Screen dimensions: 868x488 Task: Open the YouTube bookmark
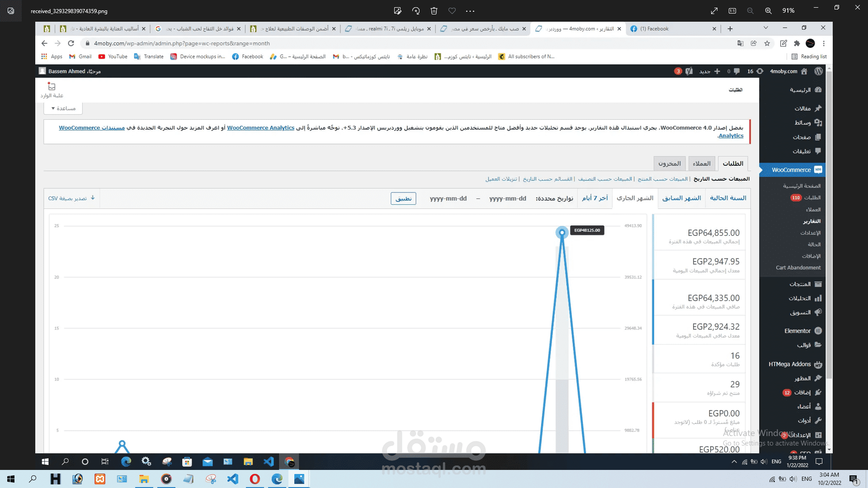tap(113, 56)
